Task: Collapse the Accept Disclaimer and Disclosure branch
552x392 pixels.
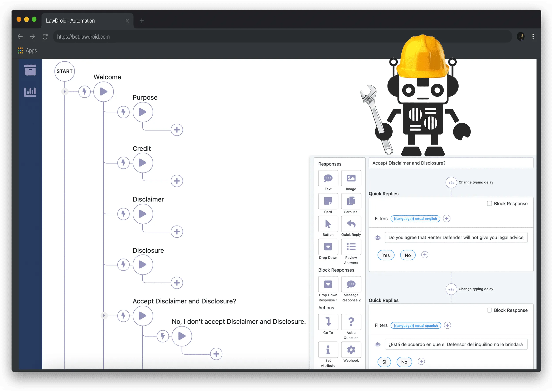Action: pos(104,316)
